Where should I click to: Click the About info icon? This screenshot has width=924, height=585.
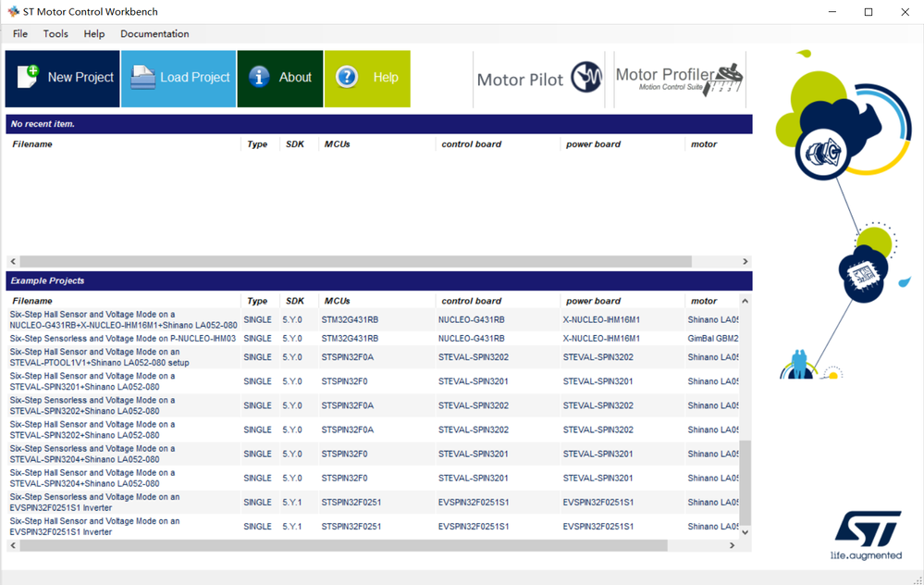(259, 77)
